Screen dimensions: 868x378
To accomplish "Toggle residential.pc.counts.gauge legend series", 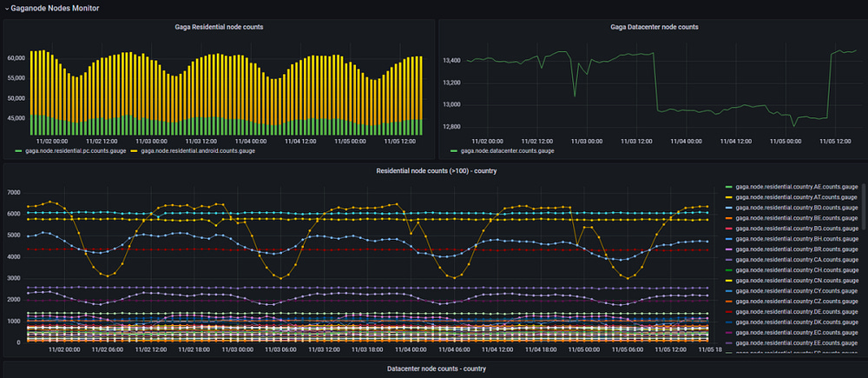I will [x=76, y=150].
